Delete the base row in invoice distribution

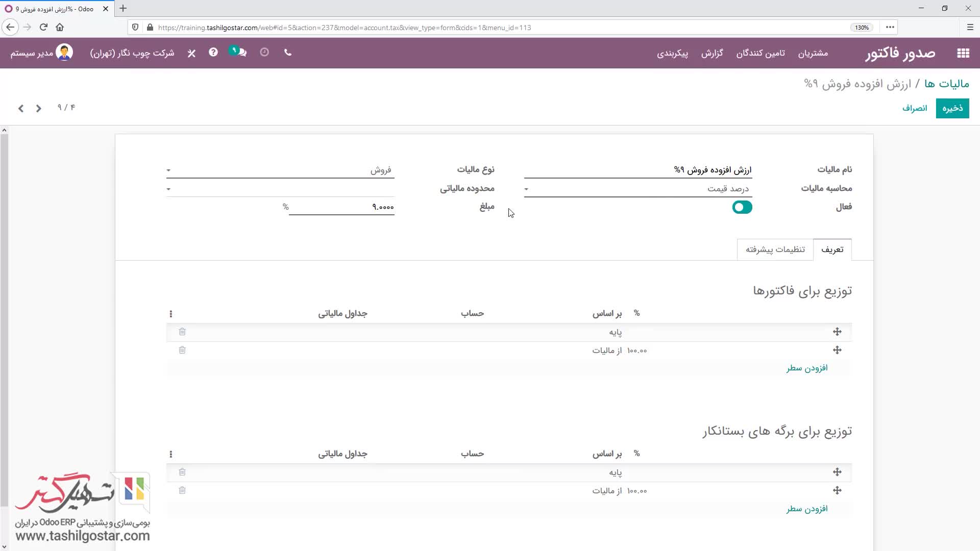[182, 332]
